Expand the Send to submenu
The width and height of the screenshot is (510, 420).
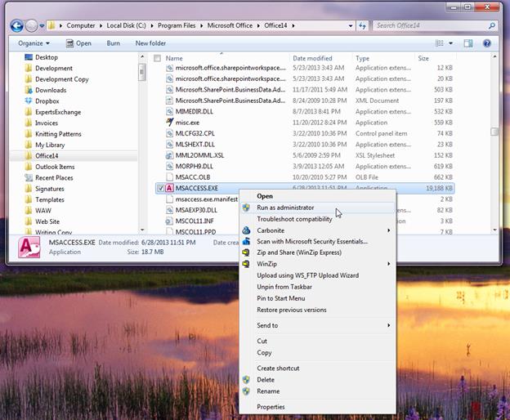[317, 325]
